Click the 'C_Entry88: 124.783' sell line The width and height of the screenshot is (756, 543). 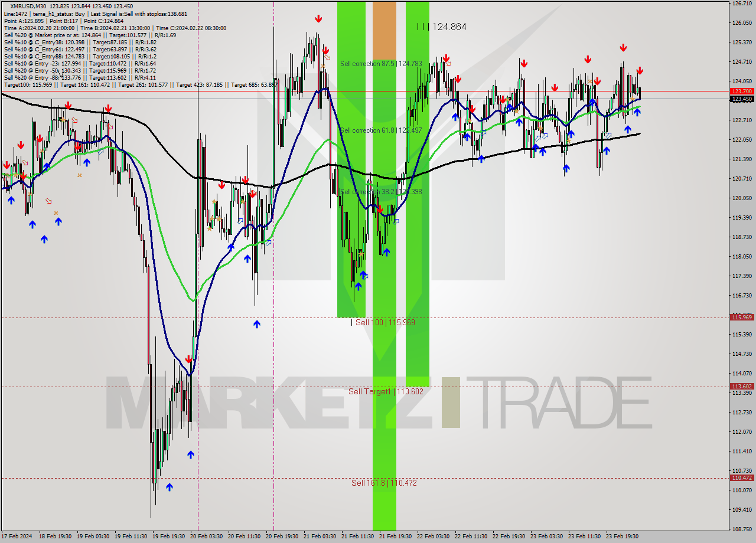pyautogui.click(x=80, y=57)
